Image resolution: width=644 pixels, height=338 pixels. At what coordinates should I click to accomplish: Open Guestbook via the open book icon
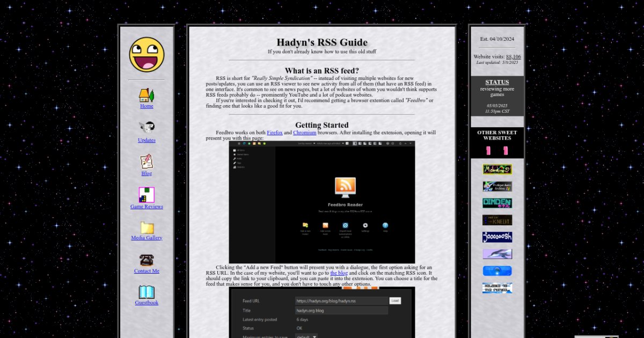pos(147,292)
